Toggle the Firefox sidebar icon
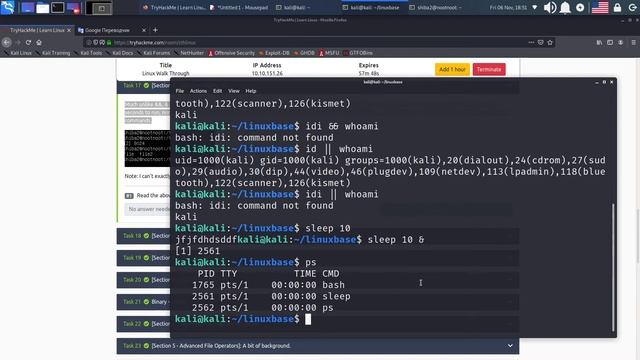 [610, 42]
